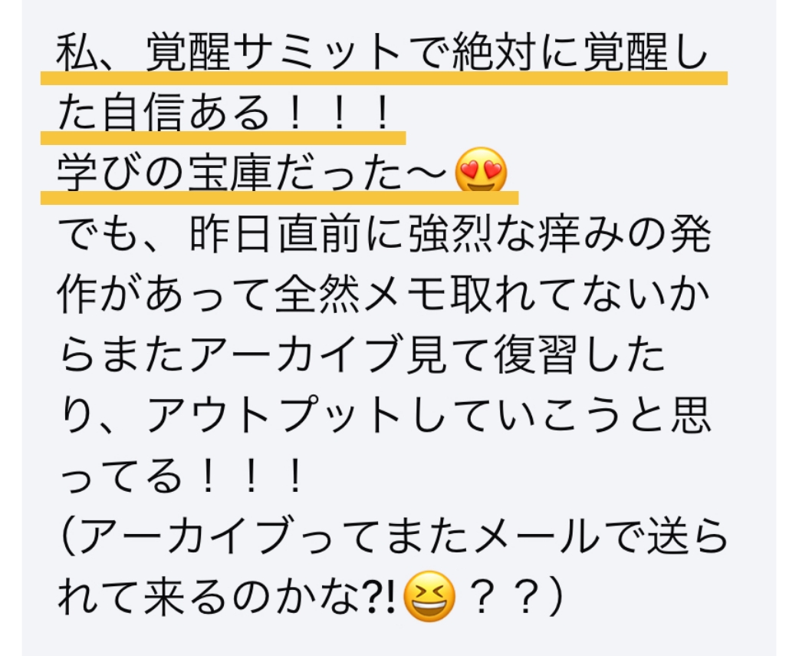Screen dimensions: 812x656
Task: Click the first underlined line starting 私、覚醒サミット
Action: click(x=382, y=52)
